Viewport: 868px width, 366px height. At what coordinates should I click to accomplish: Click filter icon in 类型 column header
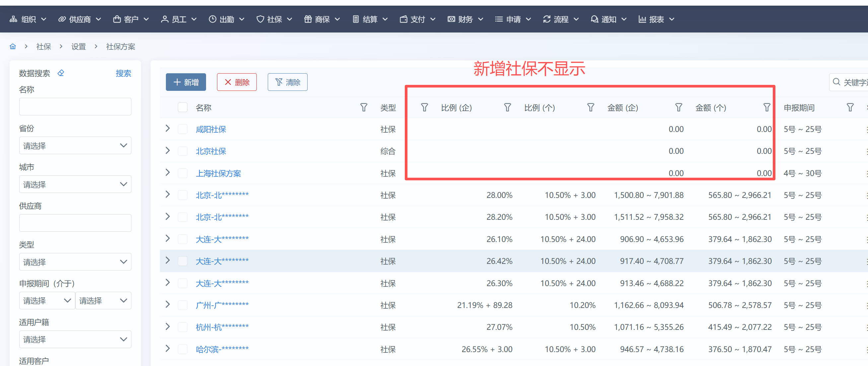(424, 107)
